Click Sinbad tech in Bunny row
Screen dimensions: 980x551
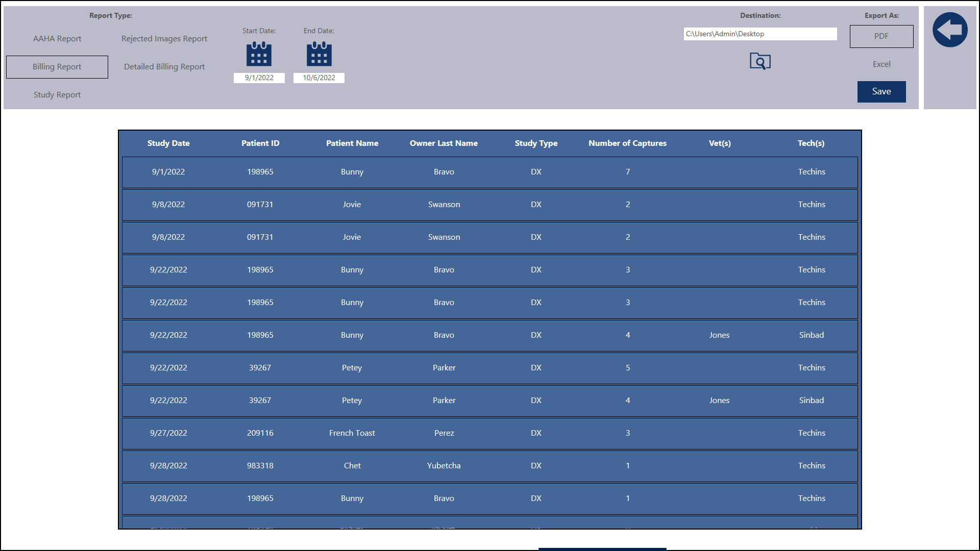click(812, 335)
